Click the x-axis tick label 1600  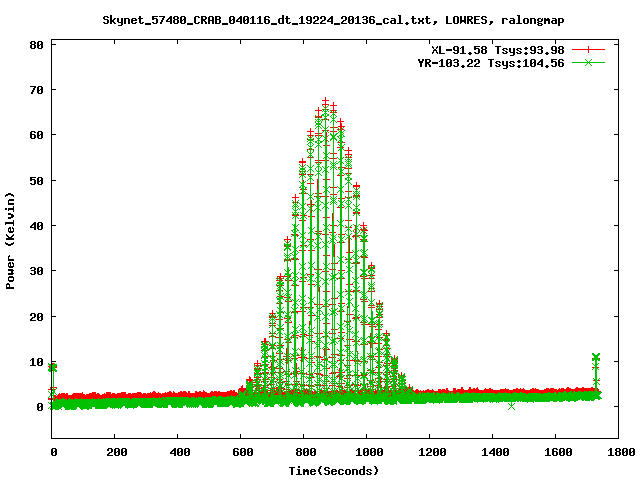coord(558,452)
